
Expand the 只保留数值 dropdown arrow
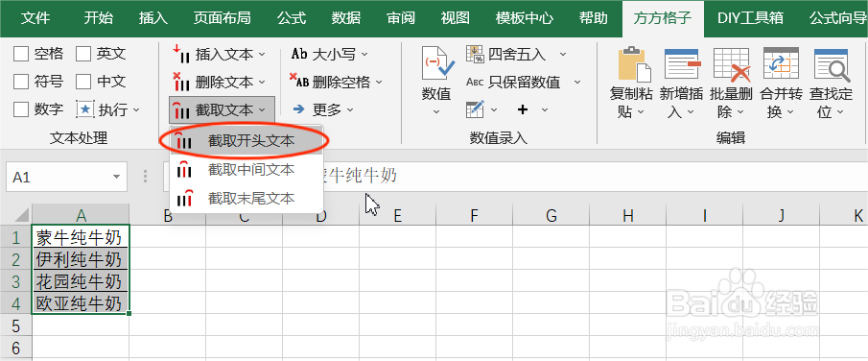click(576, 82)
